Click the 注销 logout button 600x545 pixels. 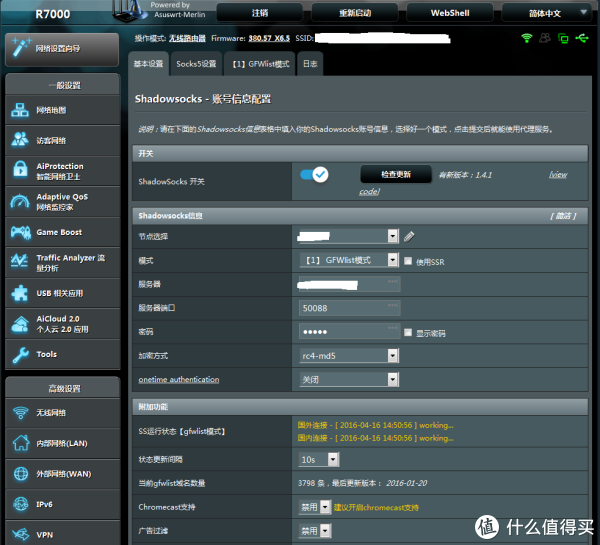260,13
